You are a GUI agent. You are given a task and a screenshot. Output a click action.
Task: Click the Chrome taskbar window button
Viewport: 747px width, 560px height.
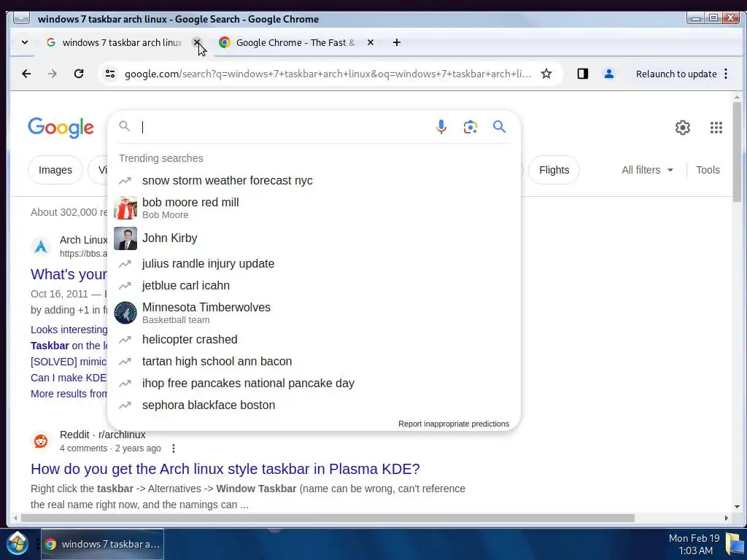pos(102,544)
